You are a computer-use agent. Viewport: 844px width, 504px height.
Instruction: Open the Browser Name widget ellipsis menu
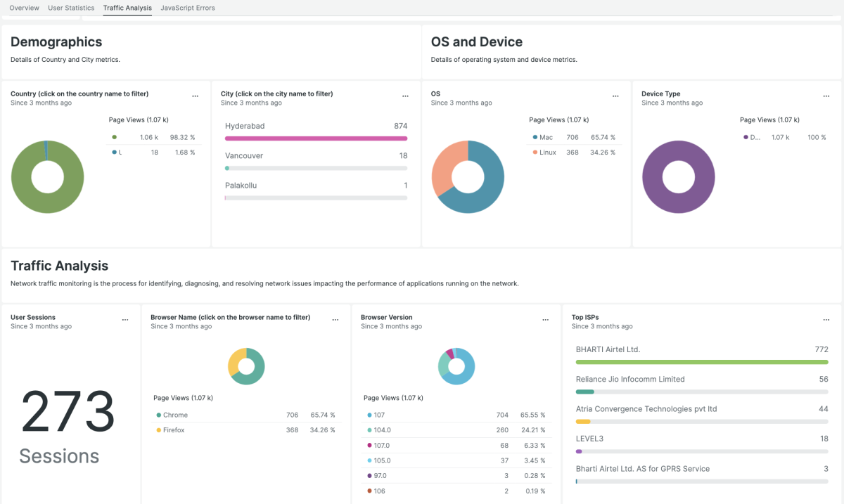click(335, 320)
